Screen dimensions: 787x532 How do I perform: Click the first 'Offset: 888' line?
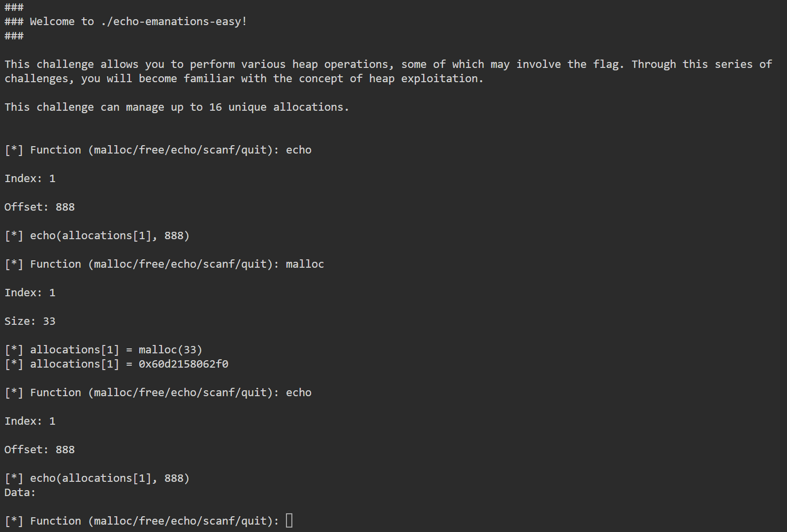click(x=39, y=207)
